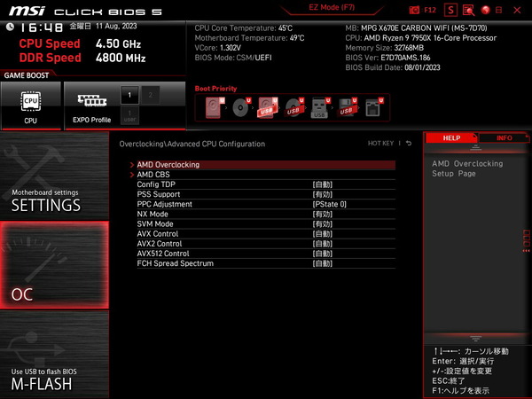
Task: Open the BIOS search magnifier icon
Action: [468, 10]
